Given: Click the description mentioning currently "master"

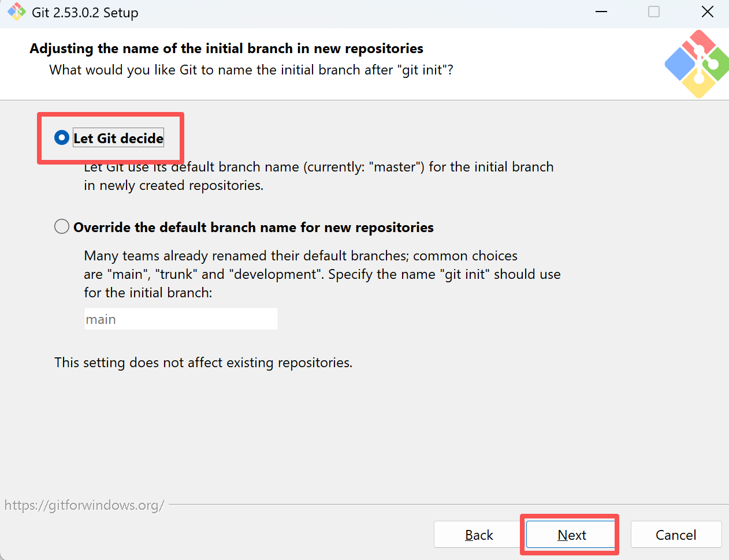Looking at the screenshot, I should point(319,176).
